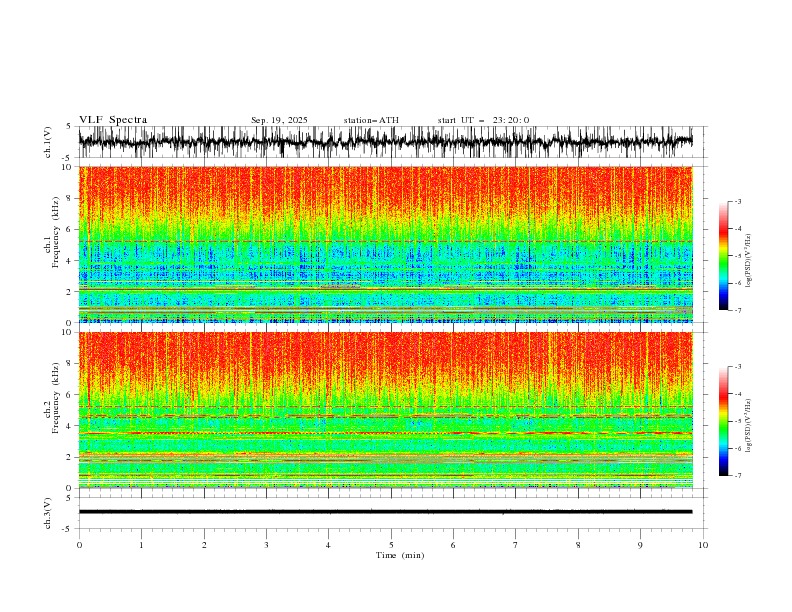Click the '5' tick label on time axis
The image size is (792, 612).
[391, 545]
